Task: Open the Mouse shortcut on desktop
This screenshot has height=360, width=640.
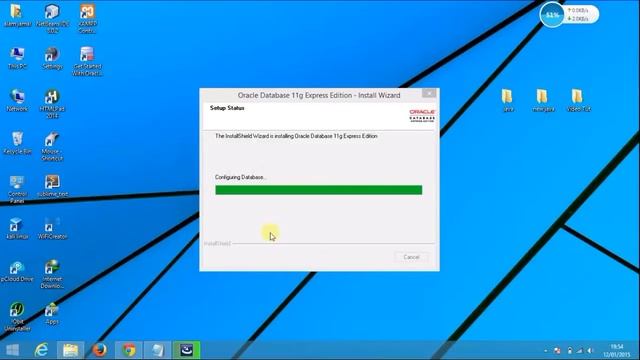Action: tap(52, 146)
